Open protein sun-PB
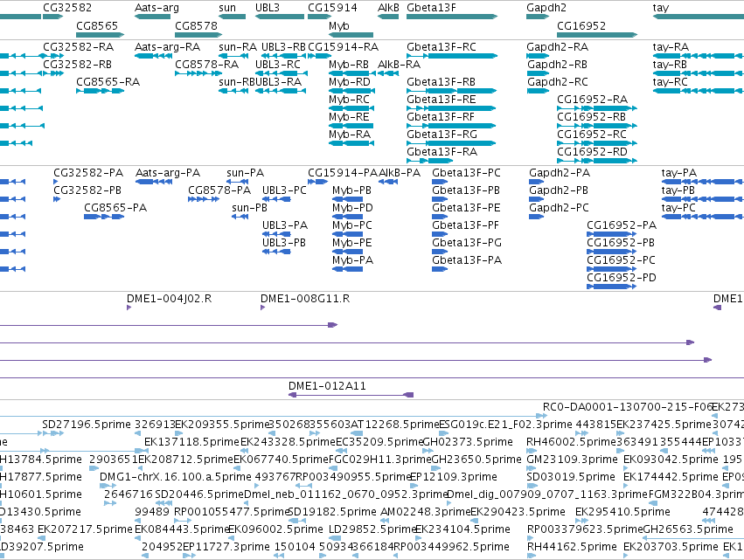This screenshot has height=560, width=744. [x=249, y=208]
